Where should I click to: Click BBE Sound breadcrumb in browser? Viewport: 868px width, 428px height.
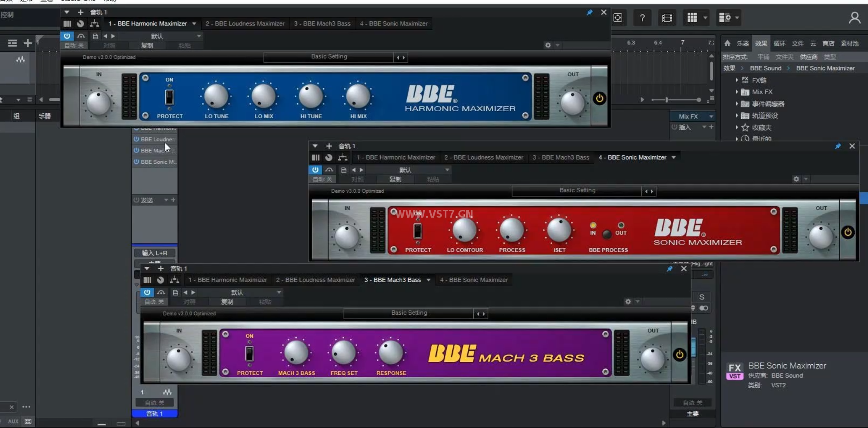[765, 68]
